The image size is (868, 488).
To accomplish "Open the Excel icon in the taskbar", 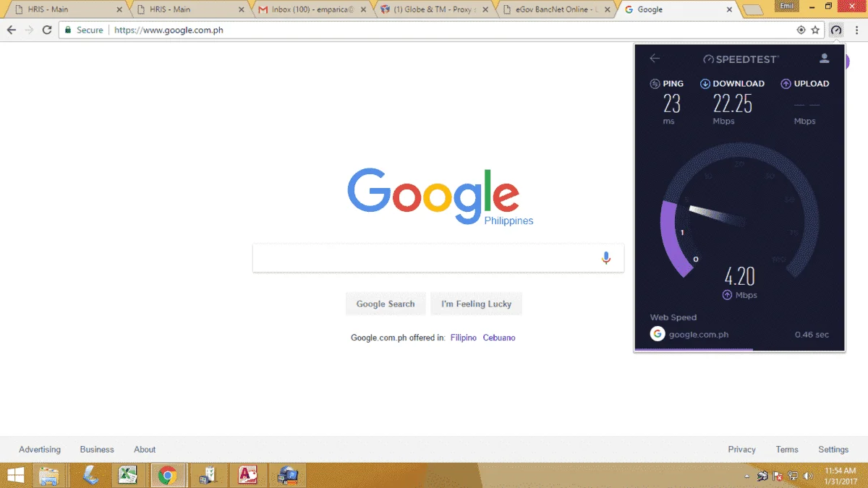I will pos(128,475).
